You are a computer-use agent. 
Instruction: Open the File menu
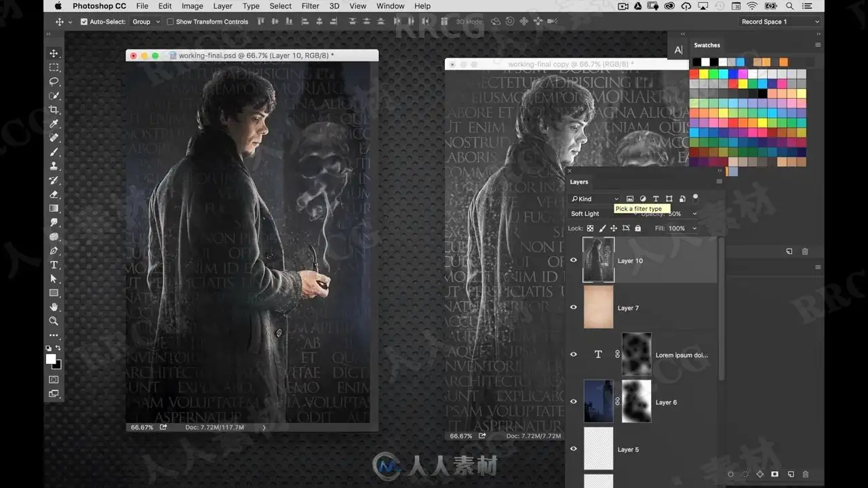pos(142,6)
